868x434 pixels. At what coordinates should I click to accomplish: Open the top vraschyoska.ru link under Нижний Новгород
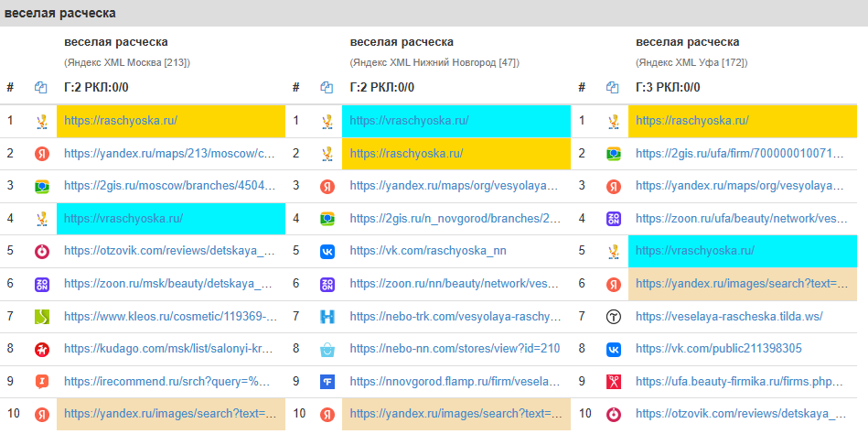(409, 121)
